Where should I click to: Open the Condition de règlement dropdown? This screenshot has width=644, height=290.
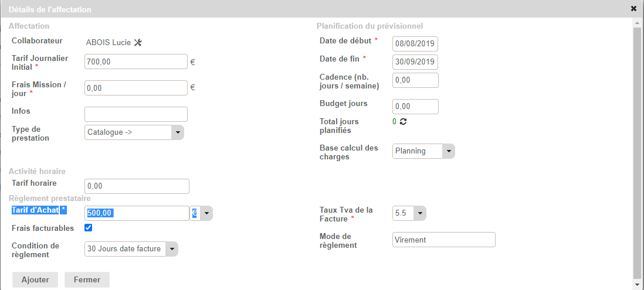tap(131, 249)
